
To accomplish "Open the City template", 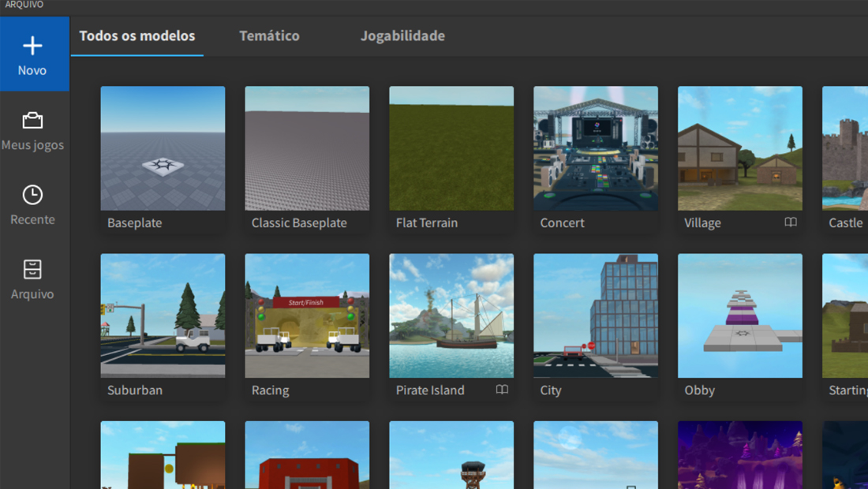I will 596,315.
